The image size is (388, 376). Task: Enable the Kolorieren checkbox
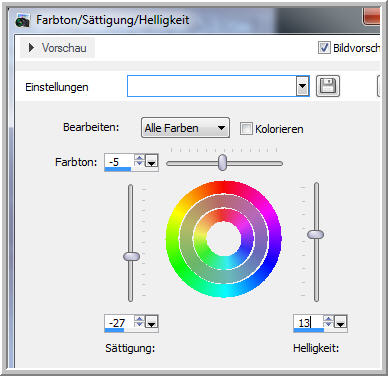(x=246, y=128)
